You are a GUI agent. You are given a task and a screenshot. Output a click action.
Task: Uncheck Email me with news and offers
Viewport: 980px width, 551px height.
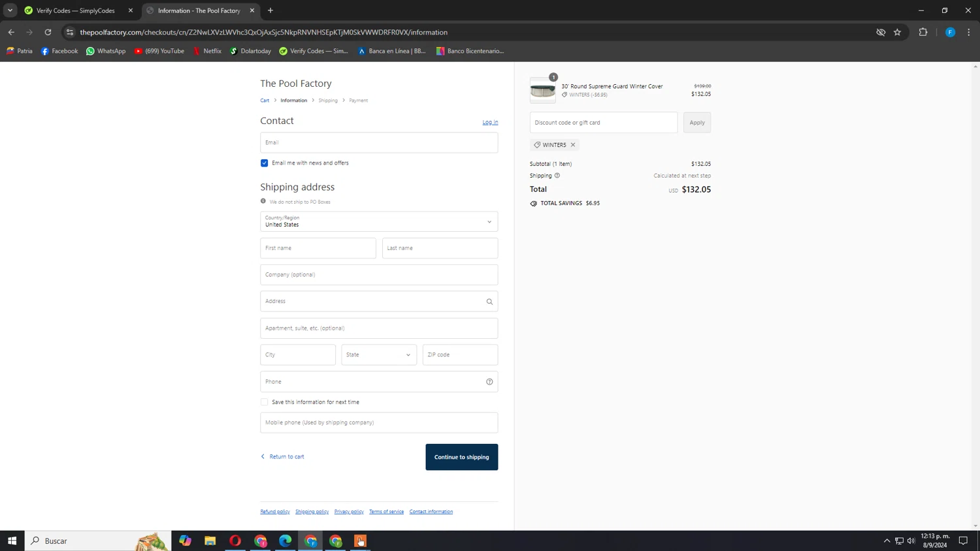pos(265,163)
